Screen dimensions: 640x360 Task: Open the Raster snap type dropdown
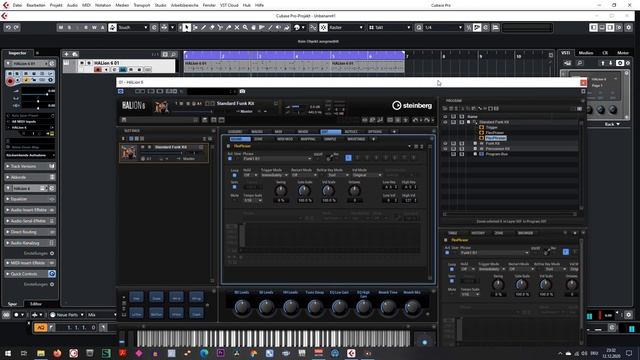pyautogui.click(x=346, y=27)
